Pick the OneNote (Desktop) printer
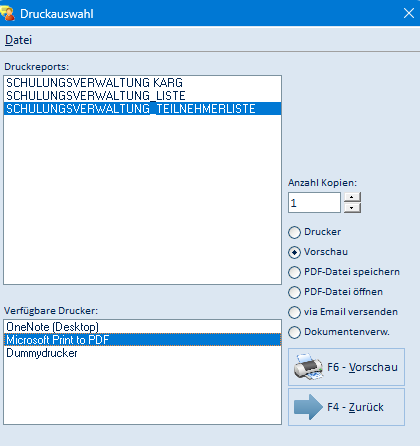Image resolution: width=420 pixels, height=446 pixels. (x=142, y=327)
